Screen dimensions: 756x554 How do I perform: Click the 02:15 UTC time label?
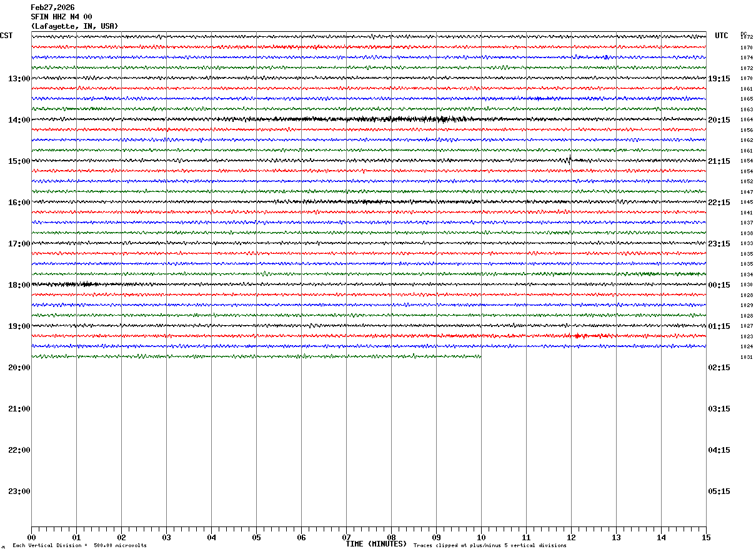click(x=719, y=368)
